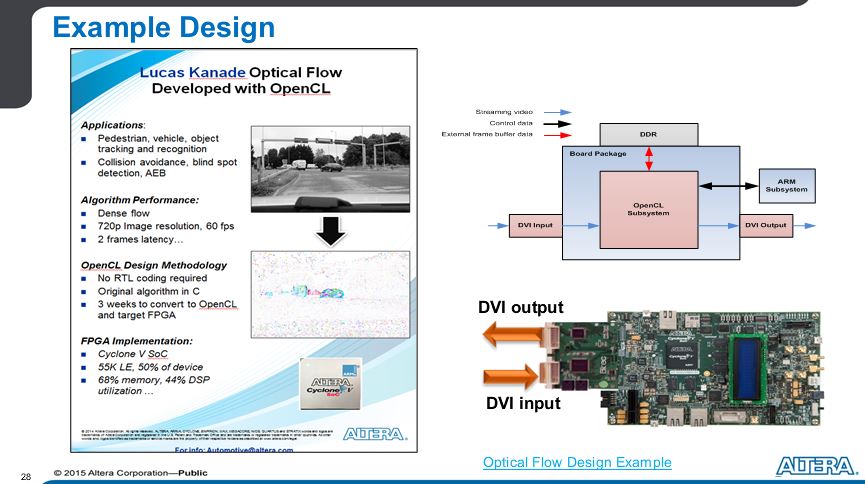Click the 'Cyclone V SoC' bullet
Screen dimensions: 865x484
tap(132, 354)
